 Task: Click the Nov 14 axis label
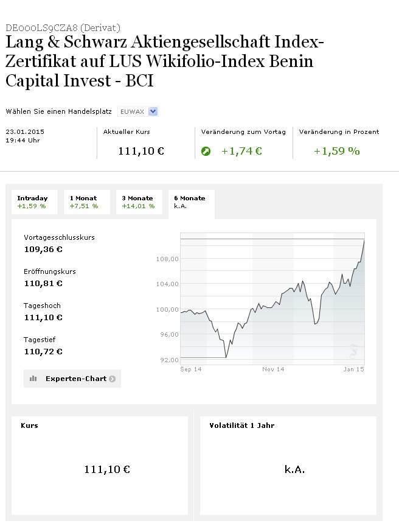[x=273, y=369]
